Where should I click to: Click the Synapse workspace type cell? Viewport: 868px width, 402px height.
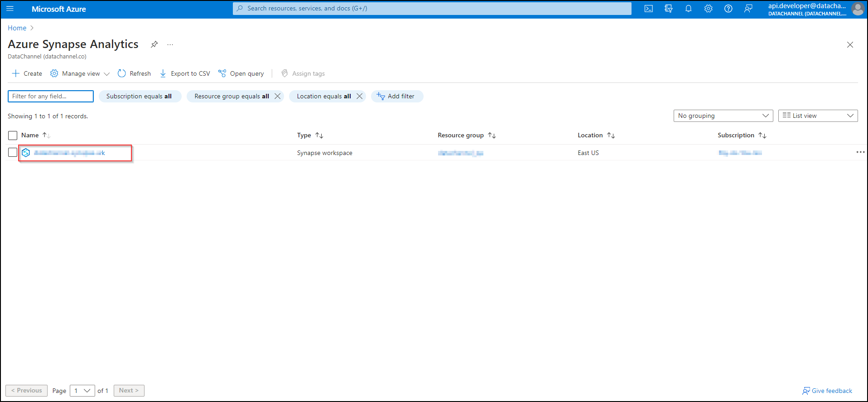point(325,153)
